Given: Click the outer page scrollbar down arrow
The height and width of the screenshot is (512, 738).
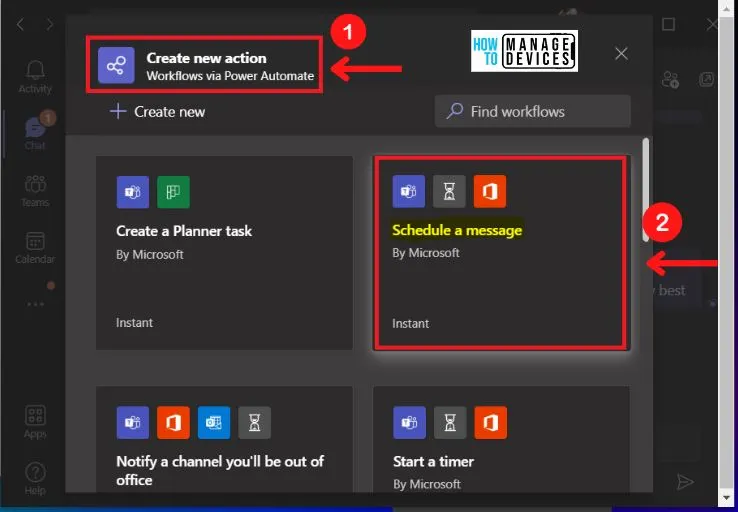Looking at the screenshot, I should point(724,498).
